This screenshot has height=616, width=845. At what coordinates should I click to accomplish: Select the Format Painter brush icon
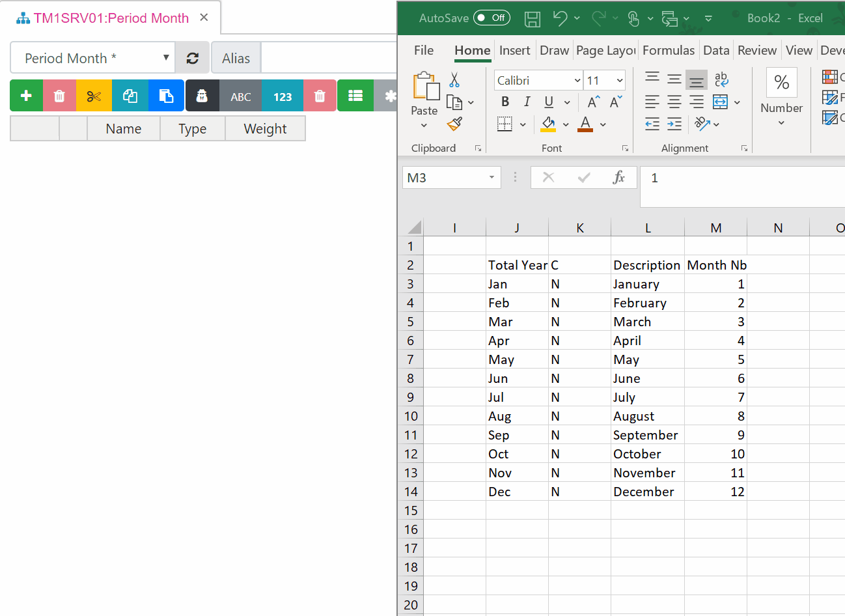(454, 124)
